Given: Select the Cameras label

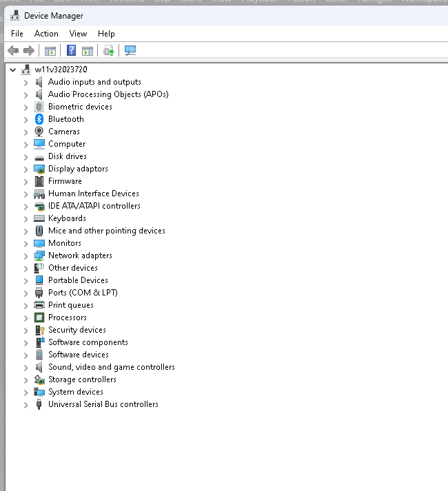Looking at the screenshot, I should (x=64, y=132).
